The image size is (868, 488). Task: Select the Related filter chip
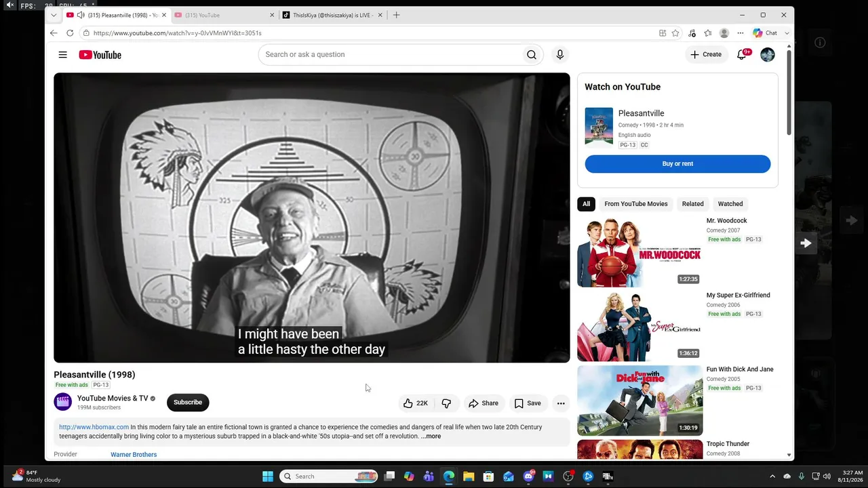point(693,204)
